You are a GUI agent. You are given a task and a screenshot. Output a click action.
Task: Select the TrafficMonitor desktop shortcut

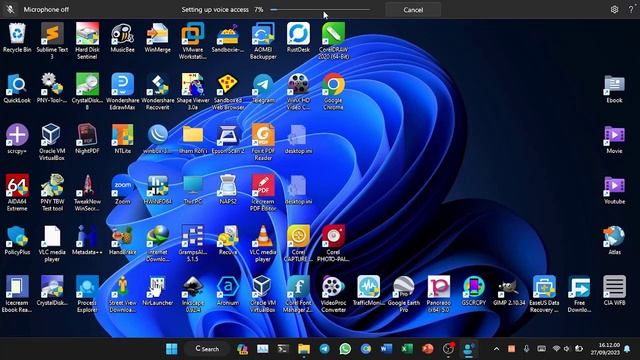[x=369, y=291]
